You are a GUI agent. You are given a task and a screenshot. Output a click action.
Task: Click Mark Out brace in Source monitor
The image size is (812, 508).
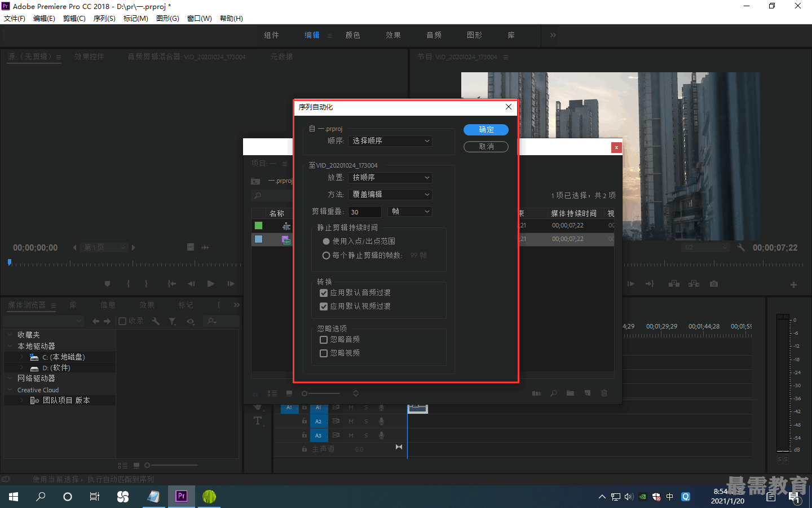[x=146, y=283]
